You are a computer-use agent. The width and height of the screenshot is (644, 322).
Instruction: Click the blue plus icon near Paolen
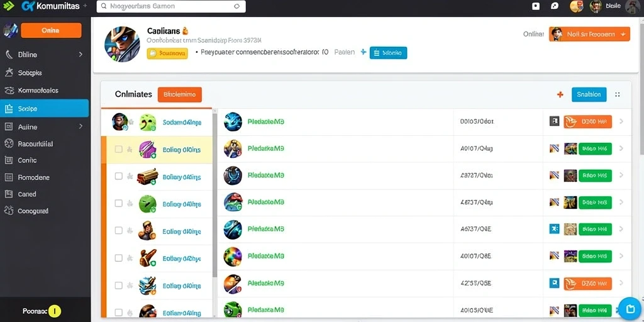(363, 52)
